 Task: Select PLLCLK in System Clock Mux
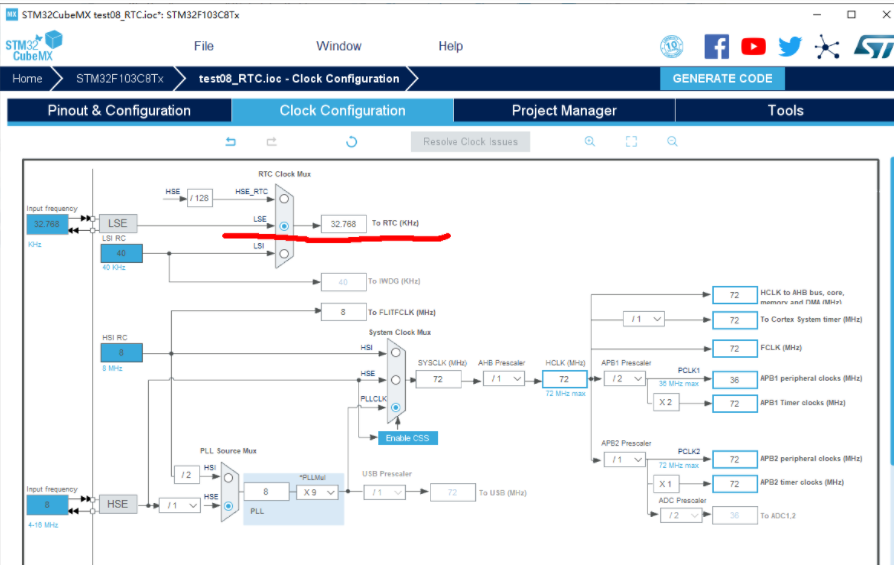[x=396, y=408]
